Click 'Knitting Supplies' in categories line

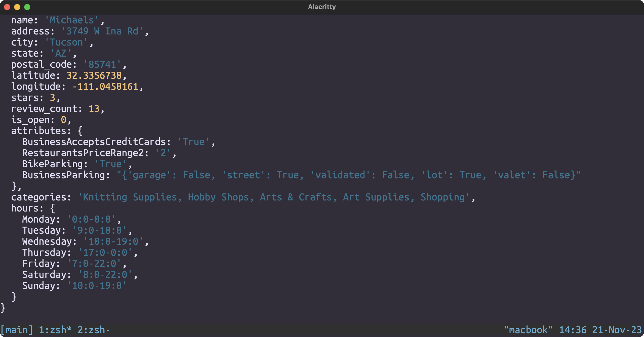pos(130,197)
